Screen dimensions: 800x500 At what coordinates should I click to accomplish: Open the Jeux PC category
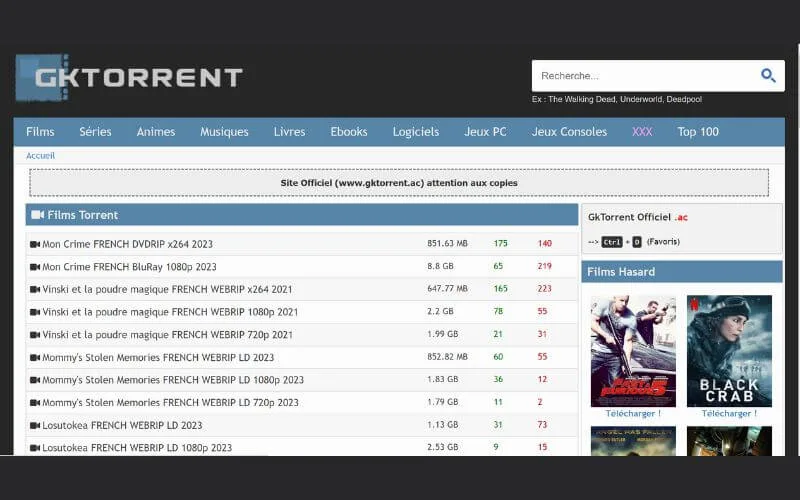coord(485,132)
